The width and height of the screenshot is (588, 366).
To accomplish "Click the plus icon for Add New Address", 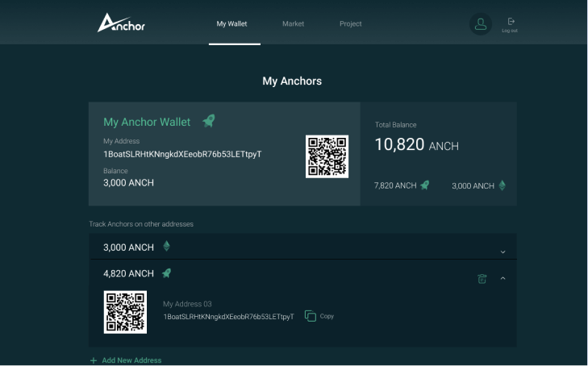I will pyautogui.click(x=94, y=360).
